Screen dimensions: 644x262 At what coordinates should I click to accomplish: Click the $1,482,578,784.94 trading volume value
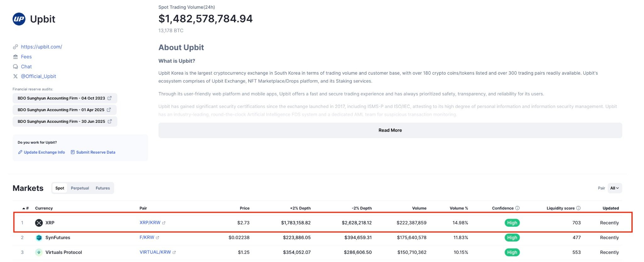pyautogui.click(x=205, y=19)
